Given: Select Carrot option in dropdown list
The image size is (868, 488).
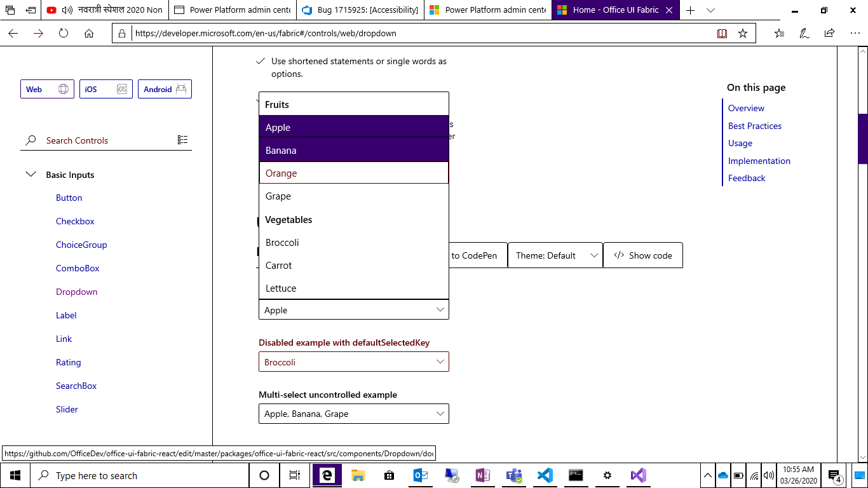Looking at the screenshot, I should (x=354, y=265).
